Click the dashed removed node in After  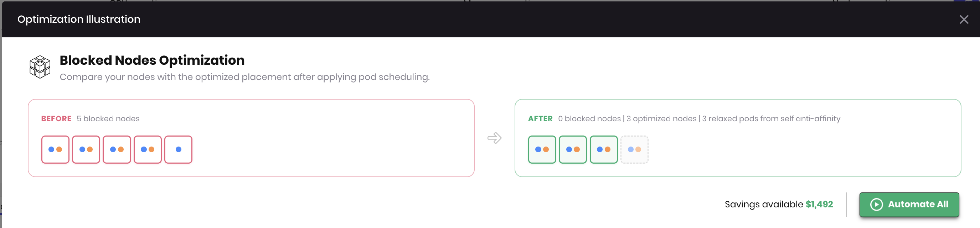tap(634, 149)
